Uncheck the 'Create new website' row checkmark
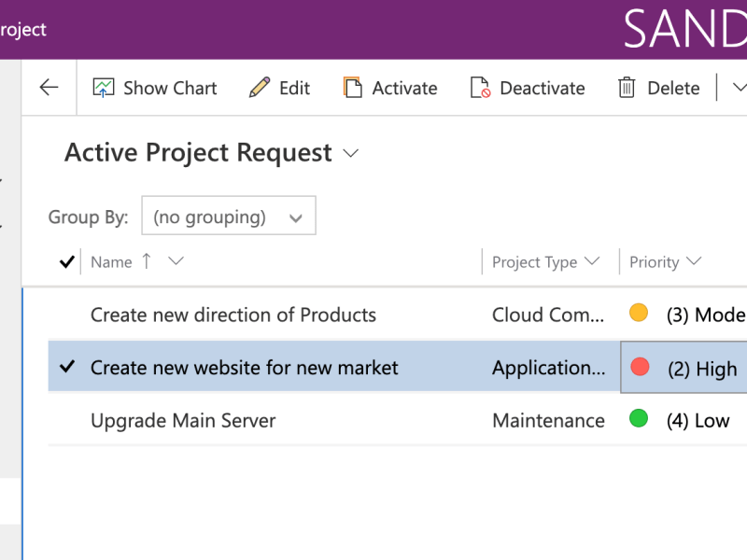This screenshot has height=560, width=747. (66, 368)
